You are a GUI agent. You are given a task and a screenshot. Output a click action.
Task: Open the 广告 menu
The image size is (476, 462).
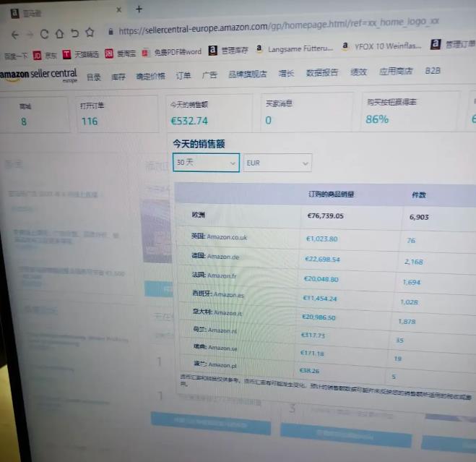[x=209, y=74]
